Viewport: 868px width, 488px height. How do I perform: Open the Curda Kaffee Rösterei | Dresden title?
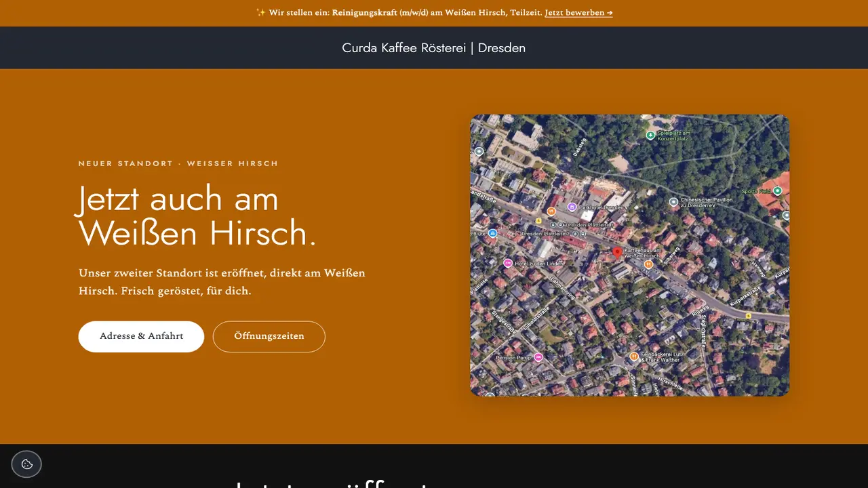(x=434, y=47)
